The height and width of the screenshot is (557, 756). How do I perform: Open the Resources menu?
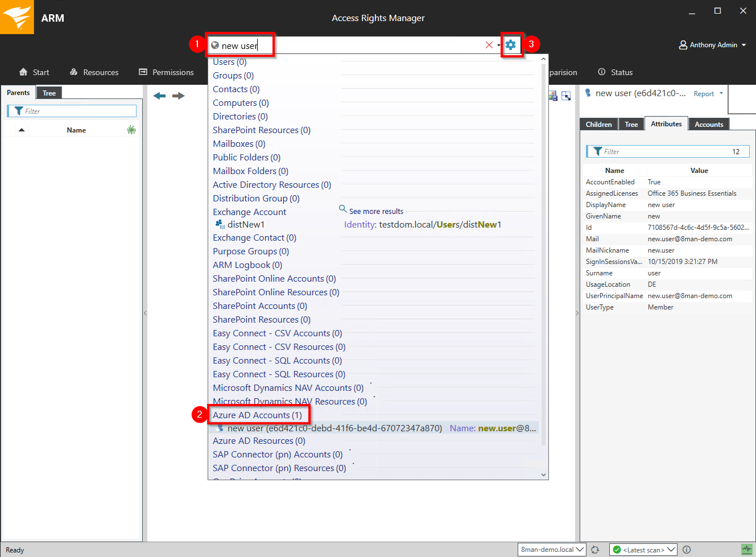[94, 72]
